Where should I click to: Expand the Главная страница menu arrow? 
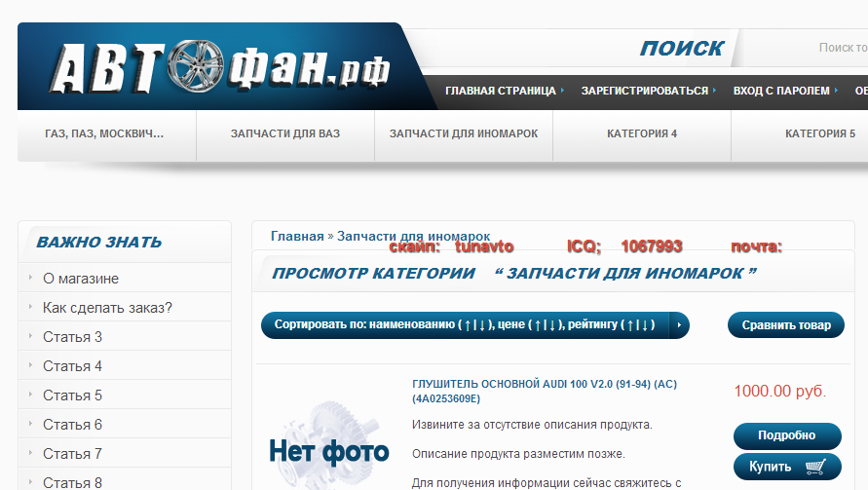[563, 91]
